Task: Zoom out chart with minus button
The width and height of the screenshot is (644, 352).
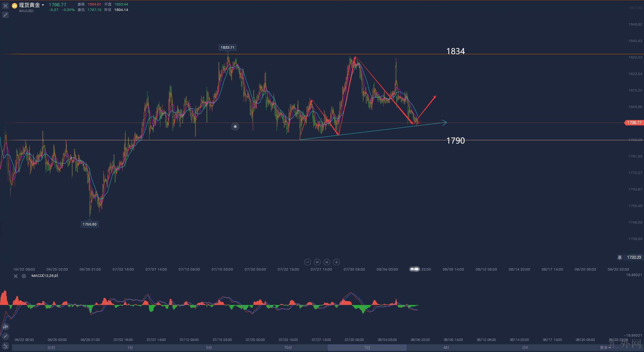Action: 308,262
